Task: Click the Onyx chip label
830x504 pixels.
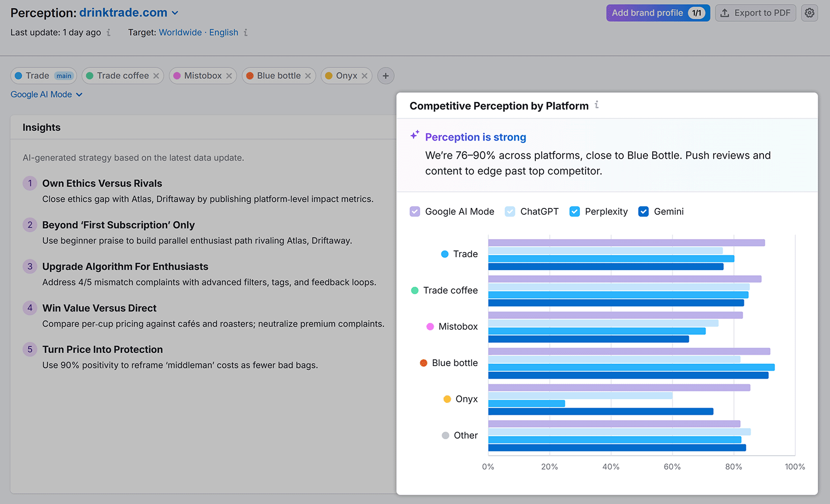Action: [347, 76]
